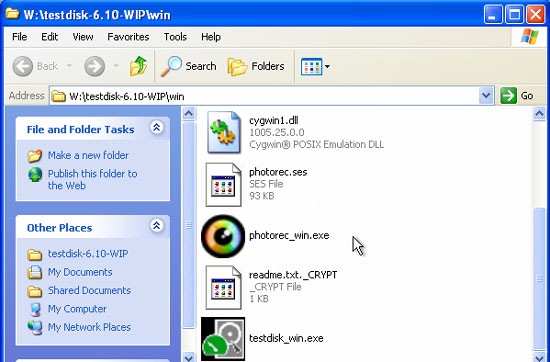Open My Computer link

(77, 309)
